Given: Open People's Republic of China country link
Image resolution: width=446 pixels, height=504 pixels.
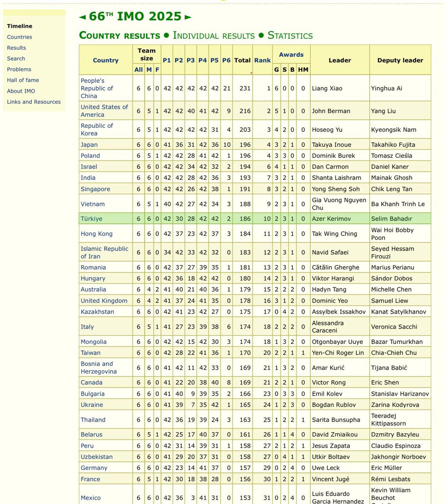Looking at the screenshot, I should pos(97,88).
